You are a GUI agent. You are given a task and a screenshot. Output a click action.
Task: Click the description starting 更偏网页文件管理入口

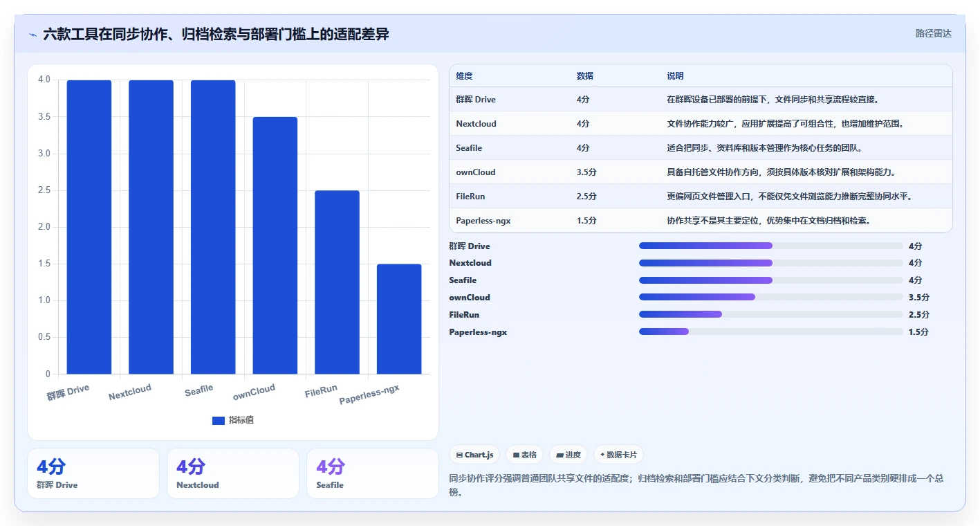[789, 197]
